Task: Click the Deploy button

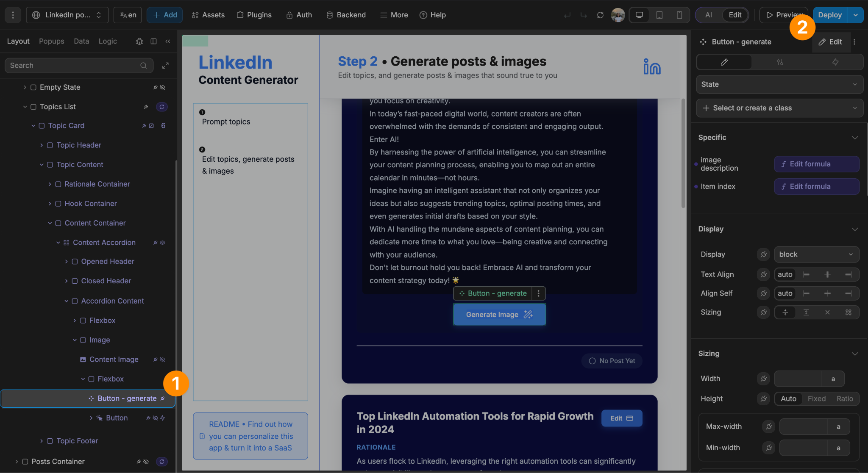Action: [830, 15]
